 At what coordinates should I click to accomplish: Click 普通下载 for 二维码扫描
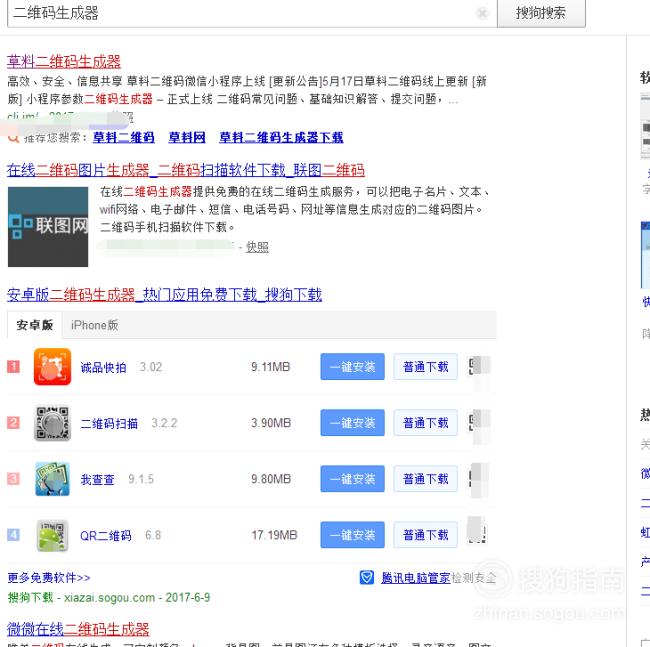click(426, 423)
